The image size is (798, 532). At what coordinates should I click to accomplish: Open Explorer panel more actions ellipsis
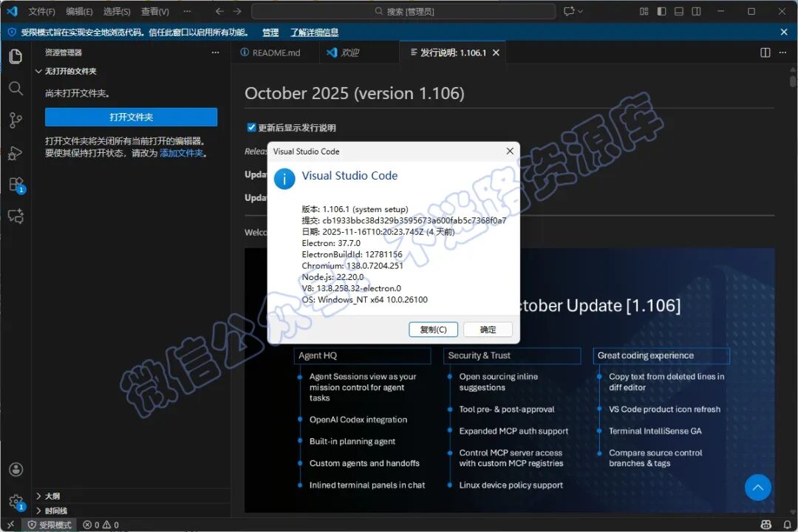click(x=215, y=52)
